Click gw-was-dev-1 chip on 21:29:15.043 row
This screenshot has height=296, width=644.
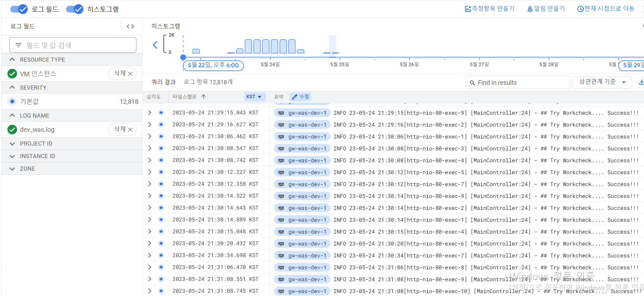coord(302,113)
